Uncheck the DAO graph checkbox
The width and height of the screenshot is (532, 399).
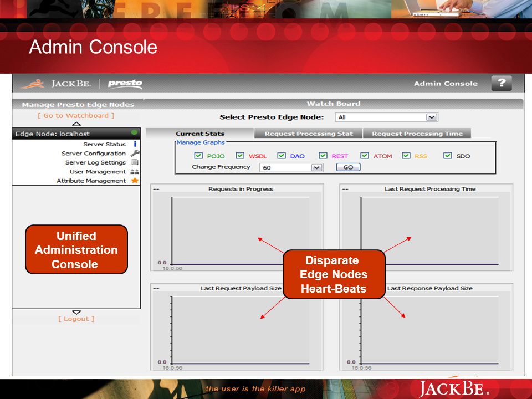(282, 156)
